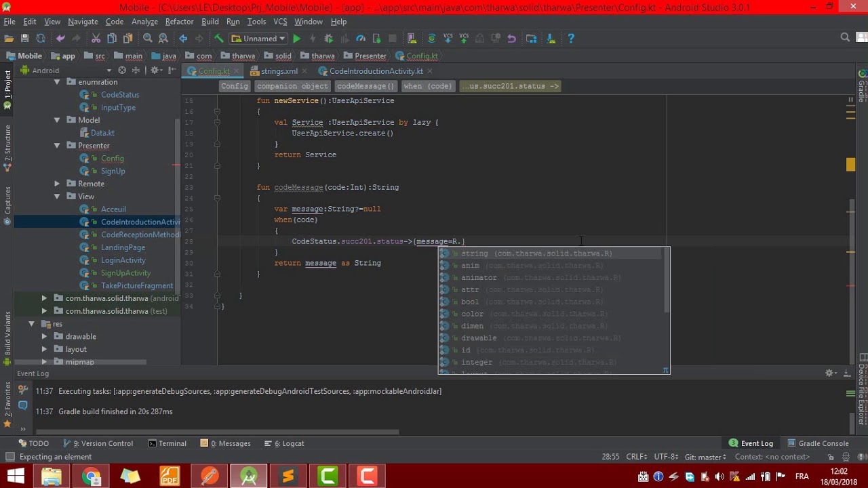
Task: Collapse the res folder
Action: click(31, 324)
